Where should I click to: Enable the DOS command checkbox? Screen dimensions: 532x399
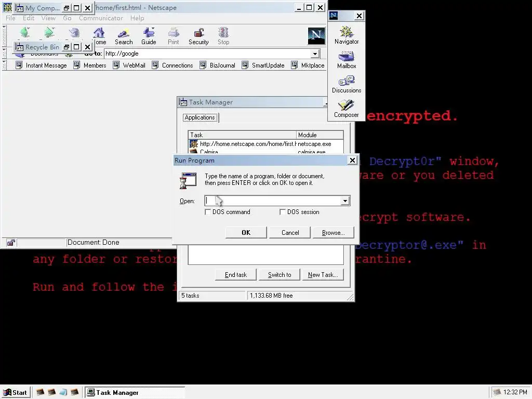[208, 212]
